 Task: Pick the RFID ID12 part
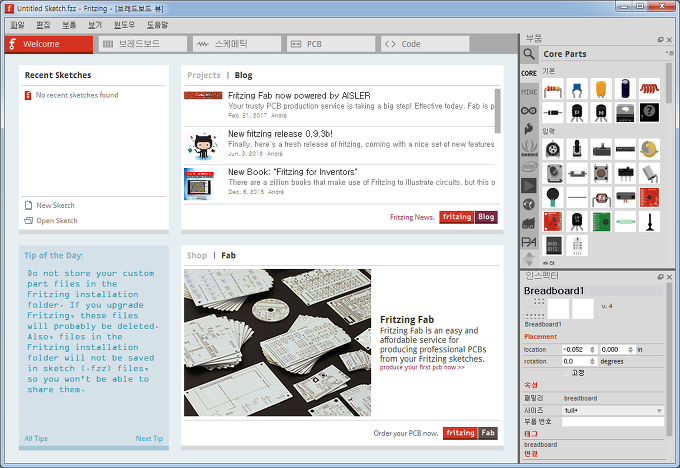(553, 245)
